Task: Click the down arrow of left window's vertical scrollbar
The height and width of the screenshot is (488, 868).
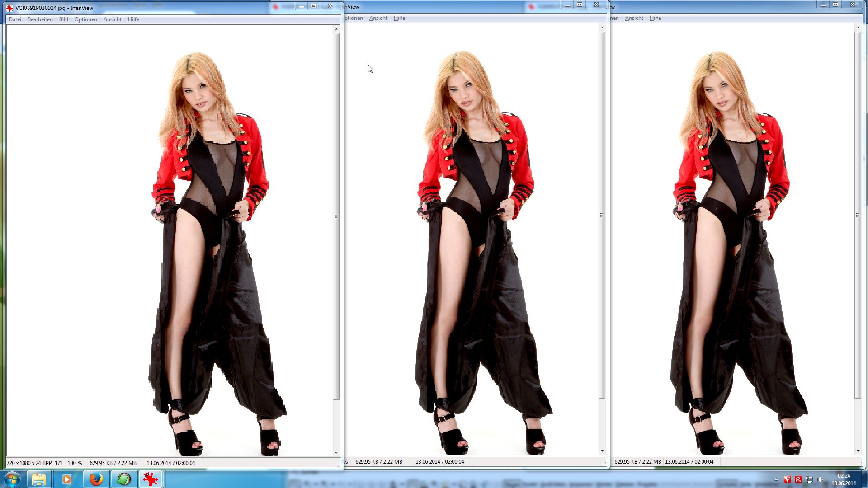Action: (336, 452)
